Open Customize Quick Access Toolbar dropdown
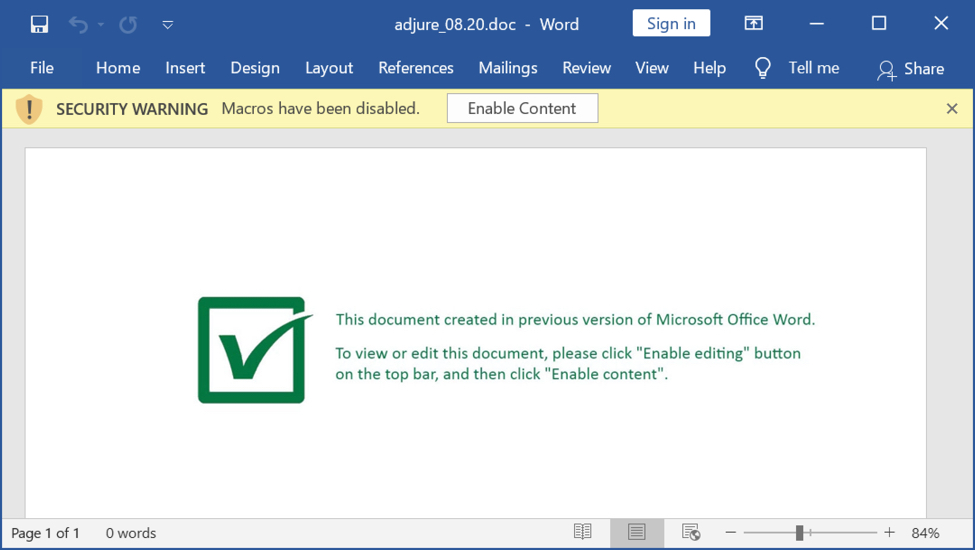Screen dimensions: 975x550 coord(167,25)
